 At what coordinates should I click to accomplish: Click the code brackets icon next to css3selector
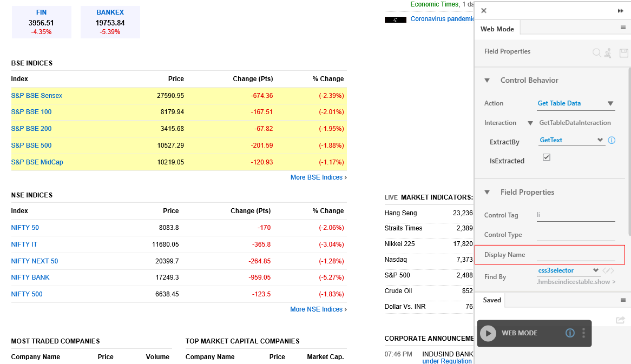point(608,270)
